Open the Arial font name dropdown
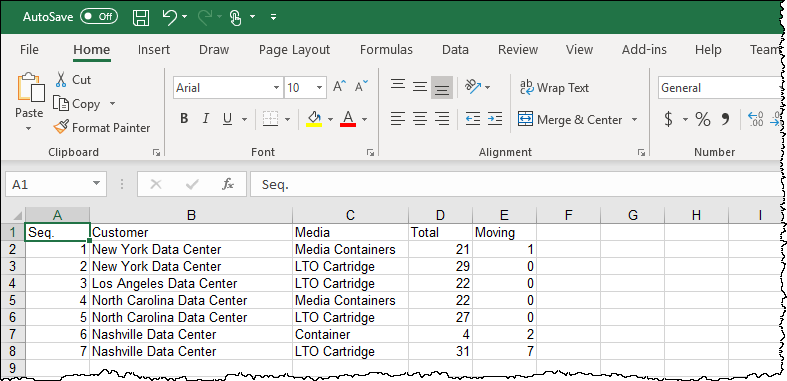The height and width of the screenshot is (381, 787). [276, 88]
